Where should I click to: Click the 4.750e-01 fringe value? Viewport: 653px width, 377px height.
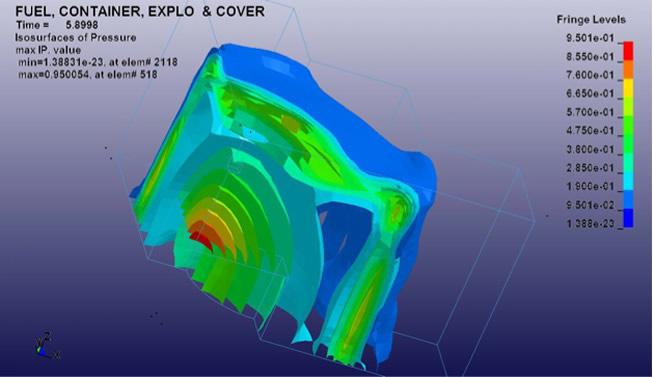coord(590,131)
